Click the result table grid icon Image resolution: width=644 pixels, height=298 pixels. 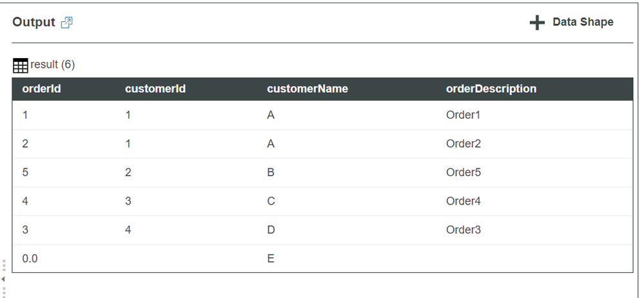20,65
